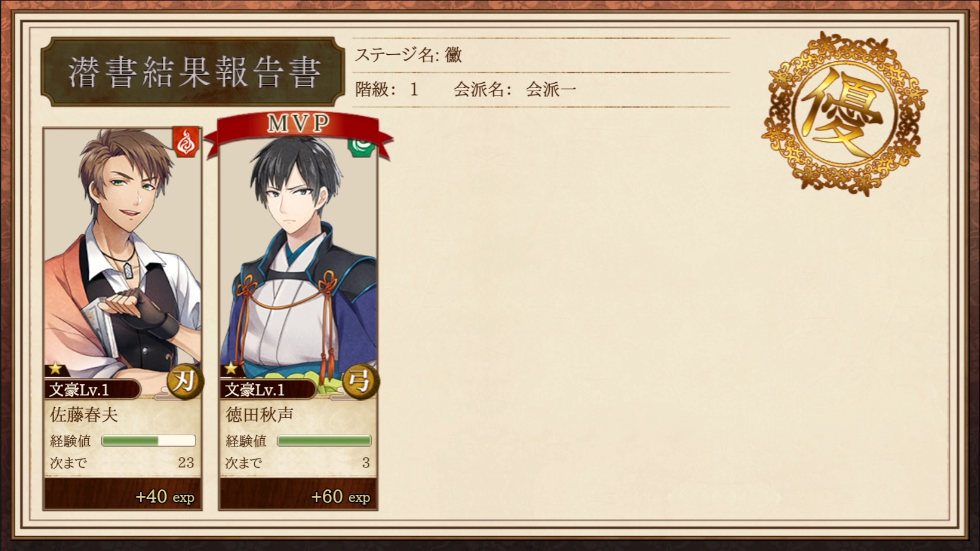980x551 pixels.
Task: Click the golden 優 rank emblem
Action: 844,113
